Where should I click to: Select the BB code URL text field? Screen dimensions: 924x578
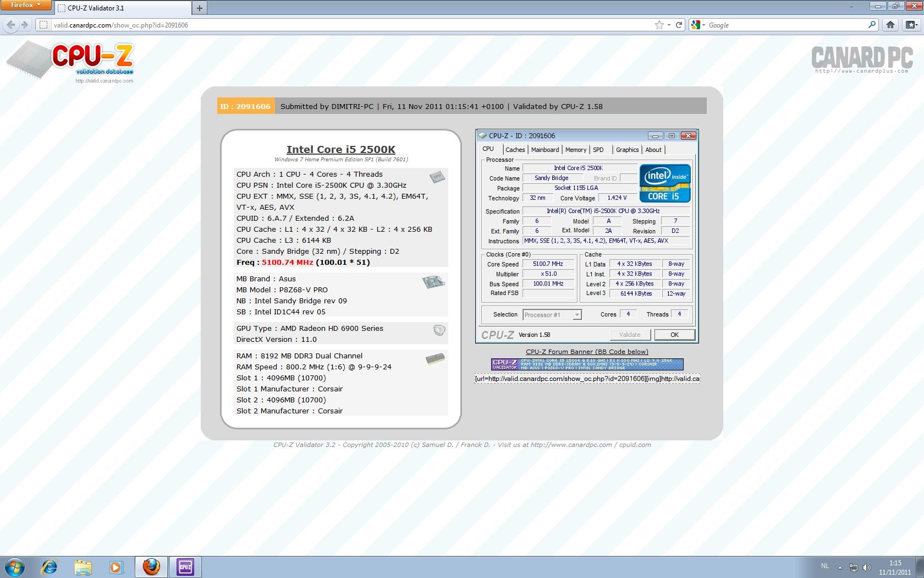coord(587,379)
